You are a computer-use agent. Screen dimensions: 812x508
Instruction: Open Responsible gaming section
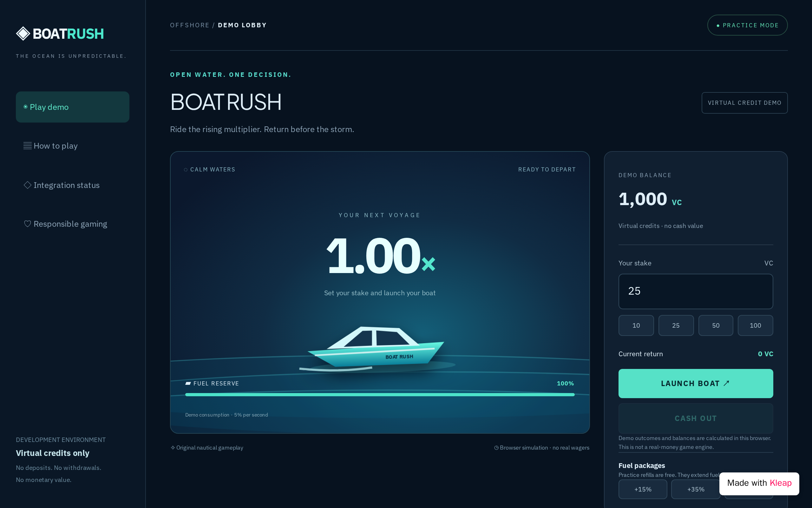[72, 224]
